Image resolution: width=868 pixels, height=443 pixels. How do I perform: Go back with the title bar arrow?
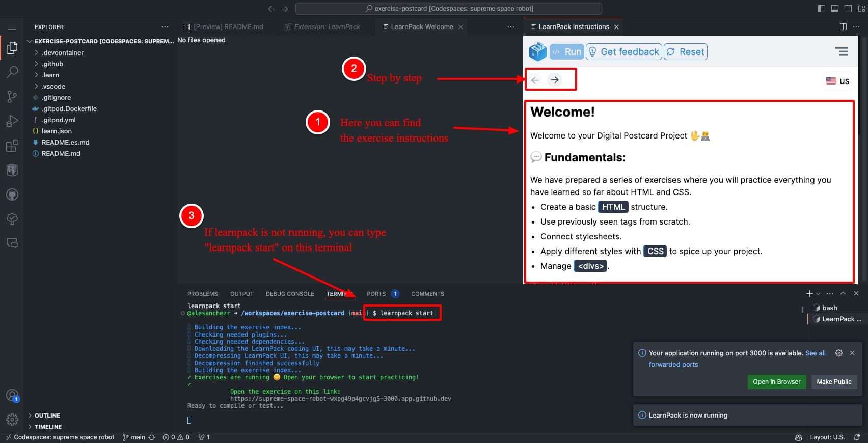click(x=272, y=9)
